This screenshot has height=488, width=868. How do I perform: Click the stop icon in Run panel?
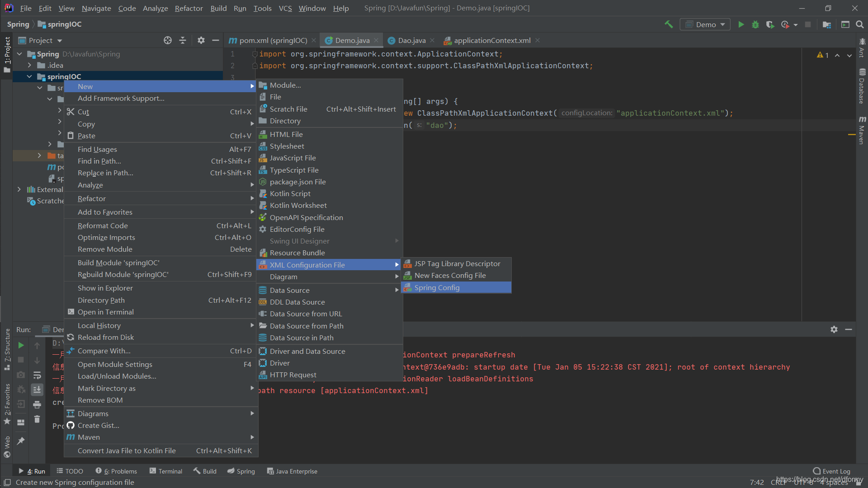(21, 360)
